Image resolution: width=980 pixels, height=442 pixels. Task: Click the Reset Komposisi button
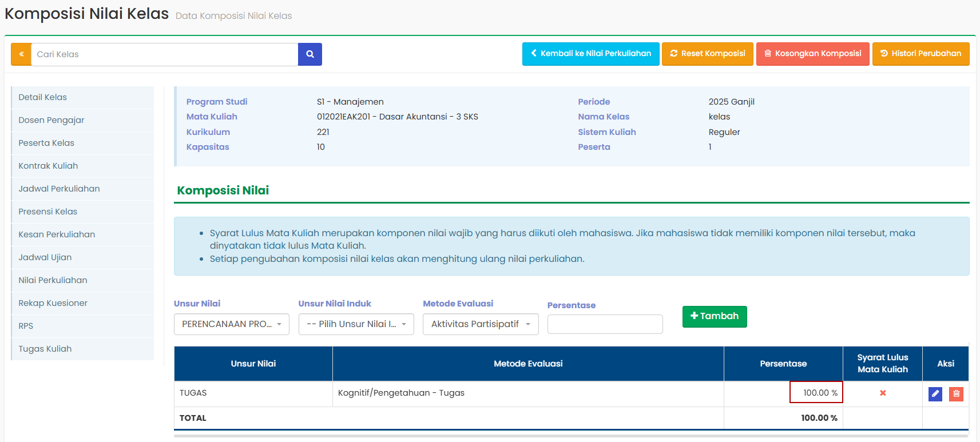click(707, 54)
